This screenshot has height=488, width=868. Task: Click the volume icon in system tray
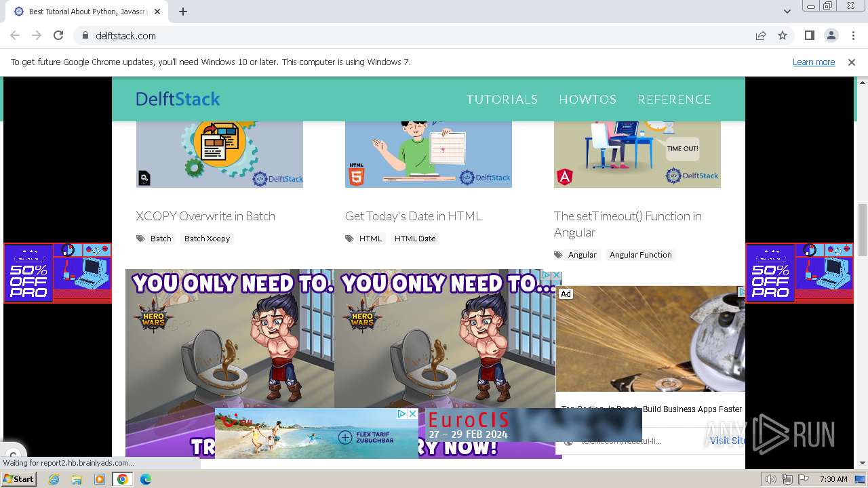(771, 479)
